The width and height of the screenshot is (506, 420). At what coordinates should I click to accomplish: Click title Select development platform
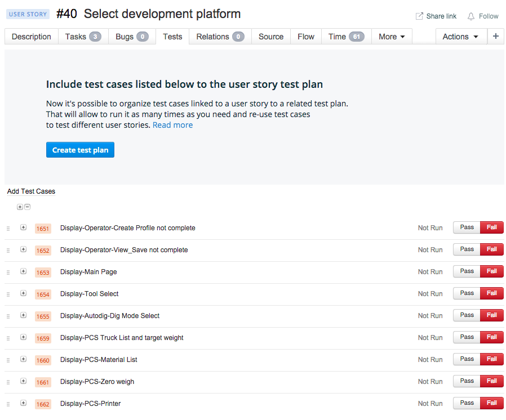tap(162, 14)
